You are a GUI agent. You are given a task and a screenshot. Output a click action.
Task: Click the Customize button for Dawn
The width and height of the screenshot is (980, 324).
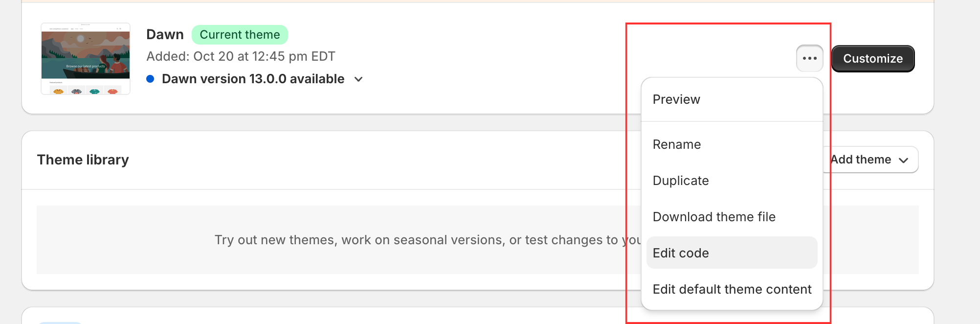(872, 58)
